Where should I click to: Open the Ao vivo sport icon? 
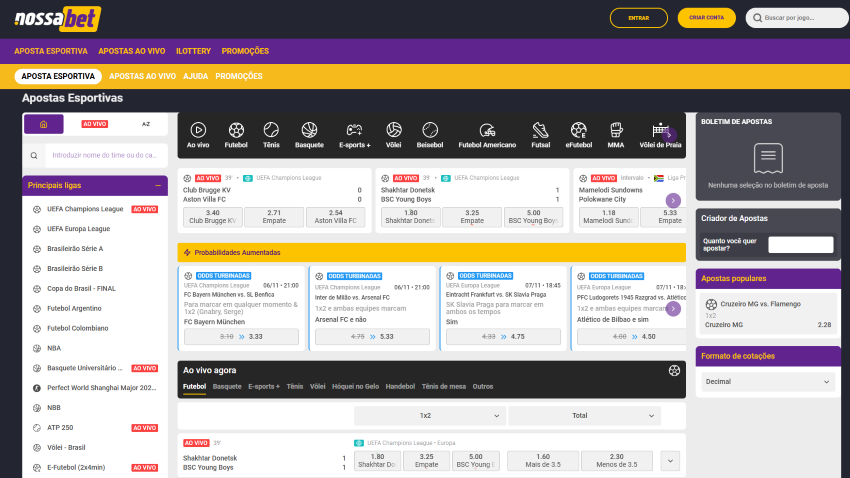198,135
